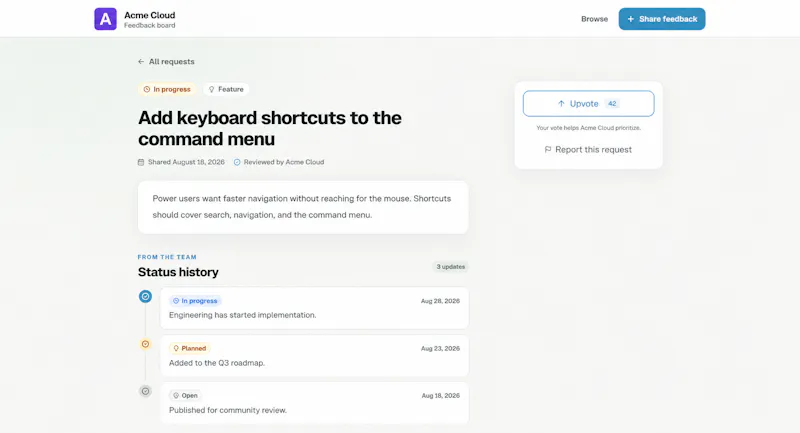
Task: Click the Acme Cloud brand name text
Action: (149, 15)
